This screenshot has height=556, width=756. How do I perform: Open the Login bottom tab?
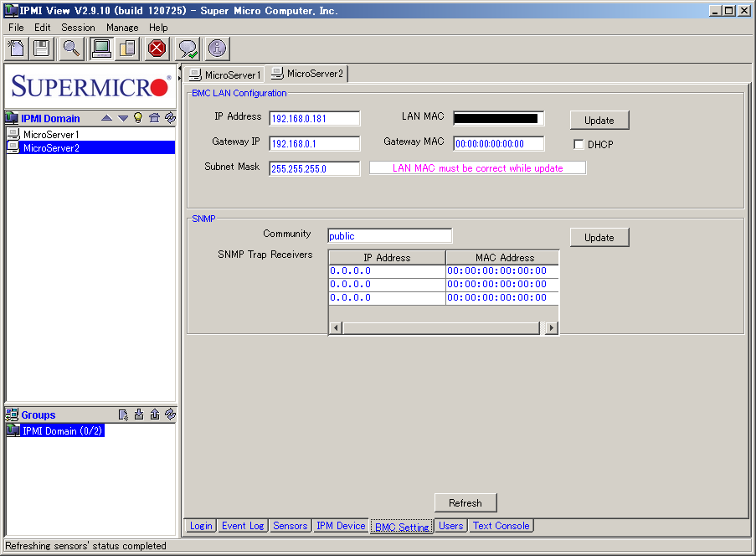[201, 526]
